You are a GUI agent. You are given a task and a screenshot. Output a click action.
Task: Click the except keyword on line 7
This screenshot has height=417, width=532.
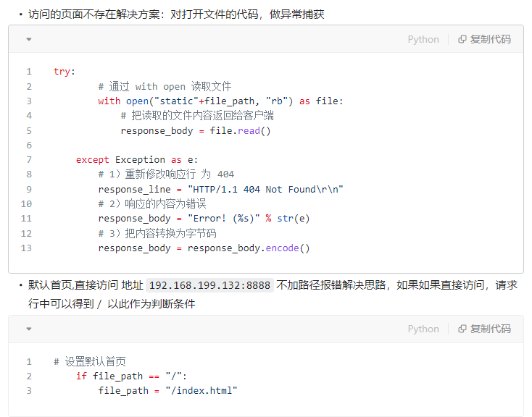click(92, 160)
